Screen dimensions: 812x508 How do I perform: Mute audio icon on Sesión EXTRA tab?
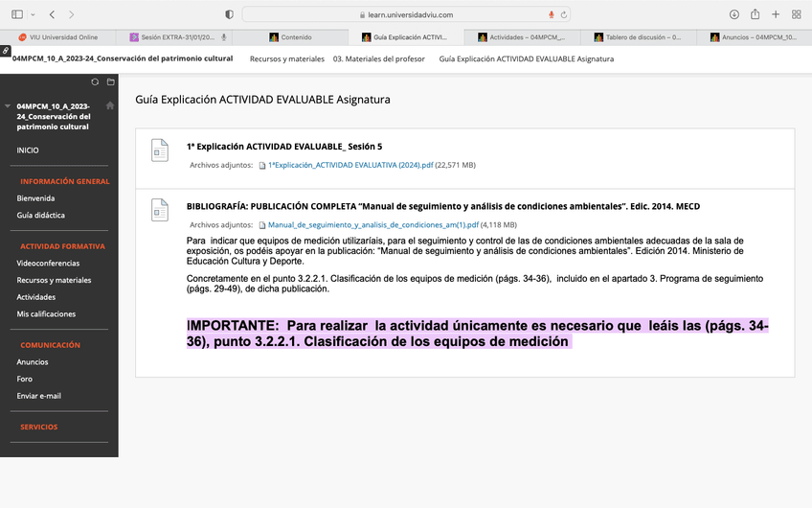pos(224,37)
